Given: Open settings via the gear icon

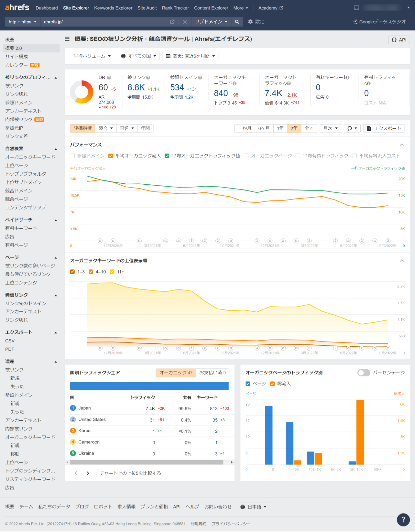Looking at the screenshot, I should [250, 22].
